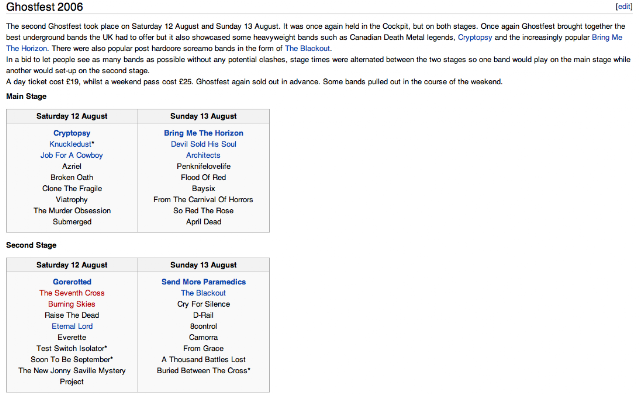Click Second Stage Saturday 12 August header
640x395 pixels.
pyautogui.click(x=72, y=265)
